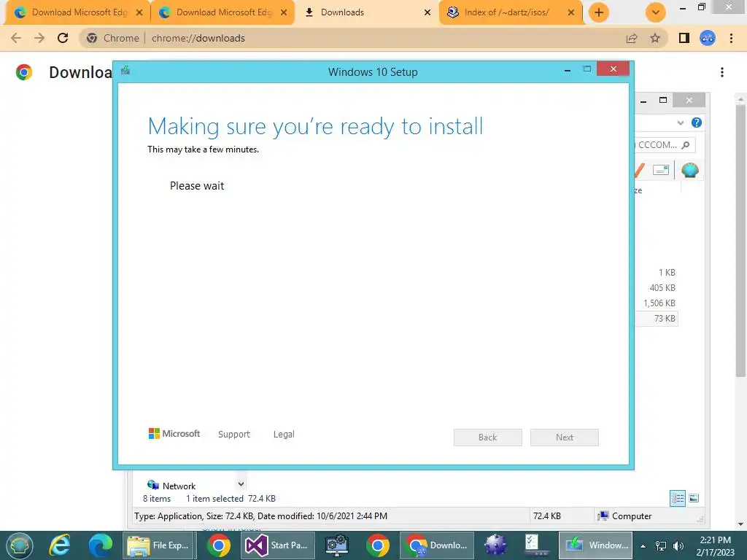The height and width of the screenshot is (560, 747).
Task: Click the File Explorer help question mark icon
Action: (697, 122)
